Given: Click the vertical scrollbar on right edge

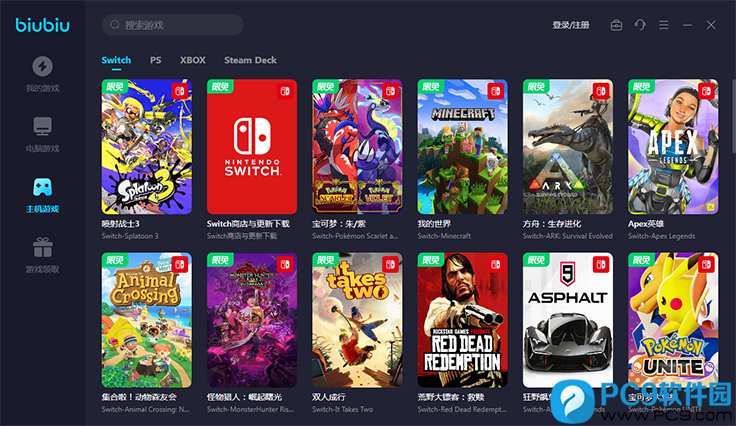Looking at the screenshot, I should (x=734, y=116).
